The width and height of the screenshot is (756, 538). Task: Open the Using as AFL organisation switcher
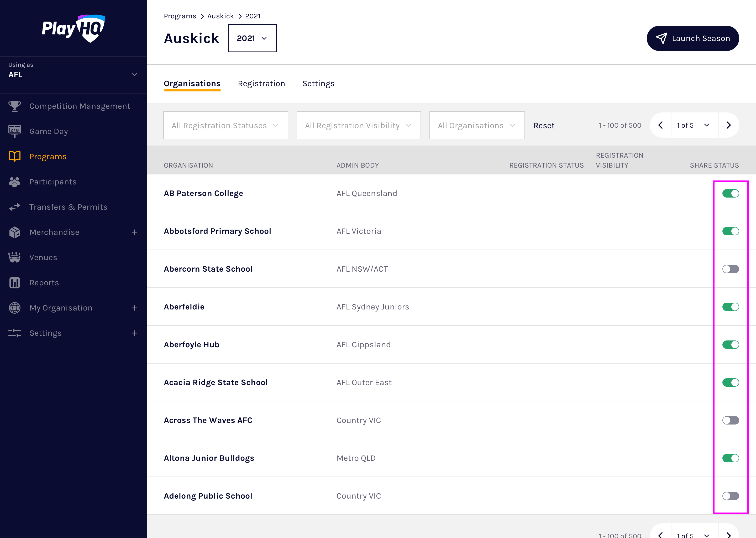(73, 75)
